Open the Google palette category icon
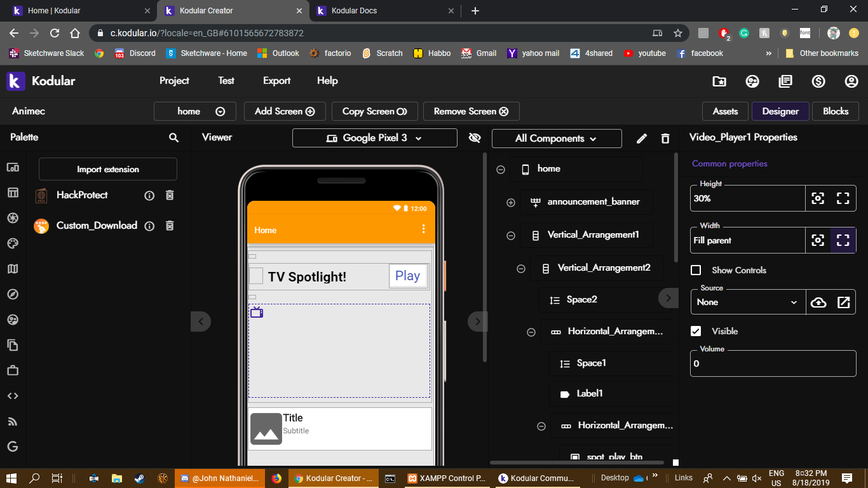The height and width of the screenshot is (488, 868). (13, 447)
